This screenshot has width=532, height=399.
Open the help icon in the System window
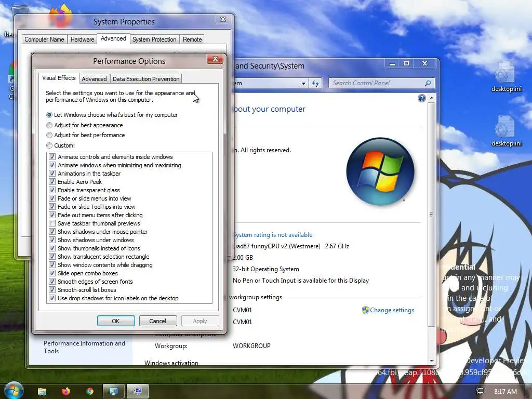pos(422,98)
